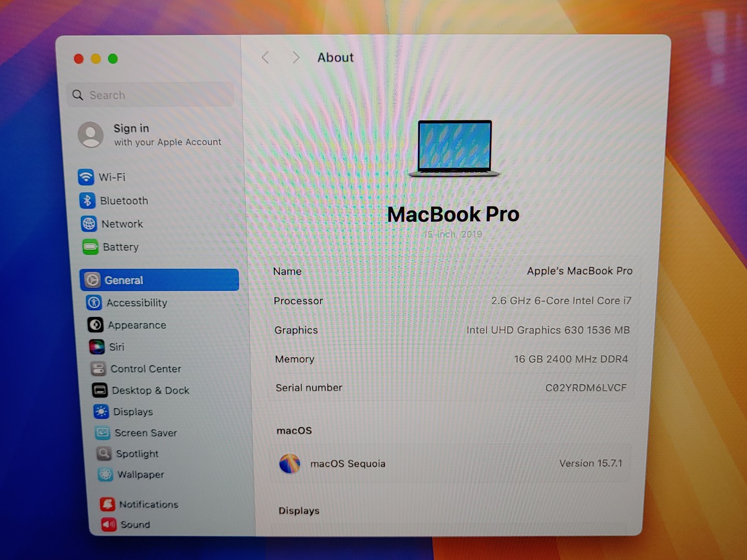Click the computer name Apple's MacBook Pro
The image size is (747, 560).
(x=579, y=271)
